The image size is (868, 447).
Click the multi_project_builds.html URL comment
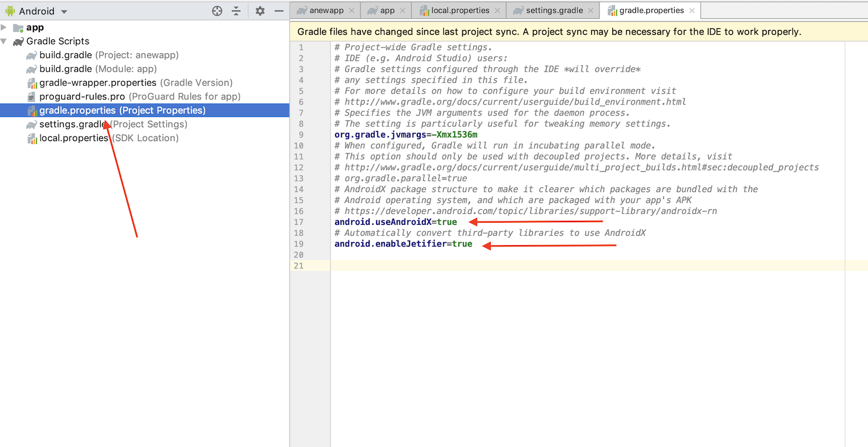[577, 168]
